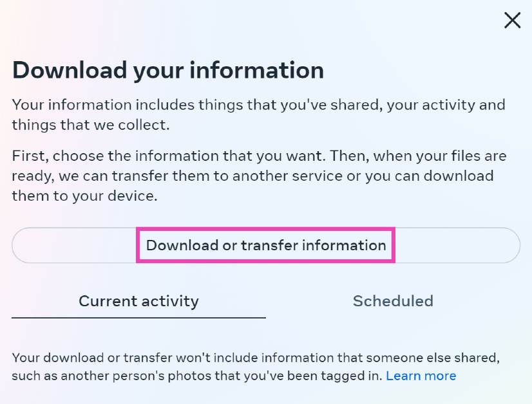
Task: Click the underlined Current activity tab
Action: pos(138,301)
